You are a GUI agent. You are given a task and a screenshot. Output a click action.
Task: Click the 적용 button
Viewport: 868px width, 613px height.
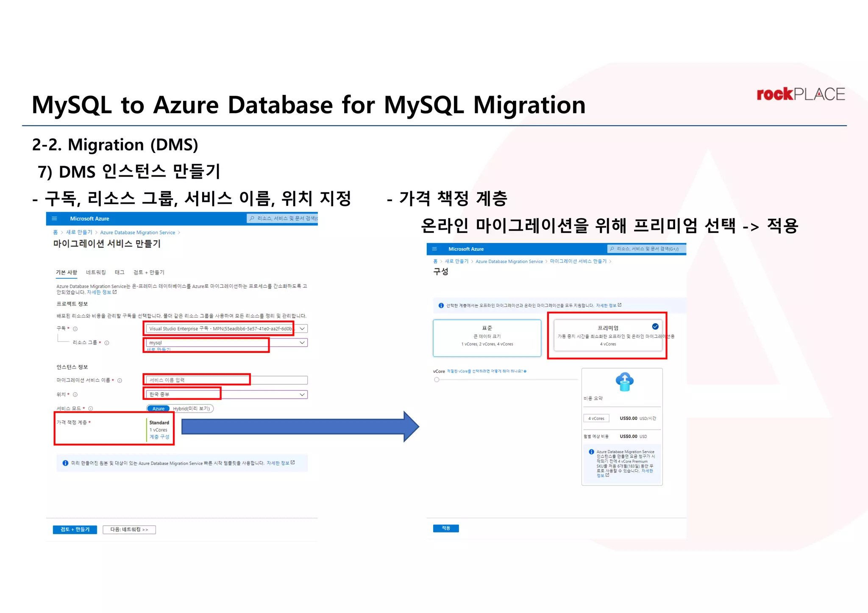(446, 528)
